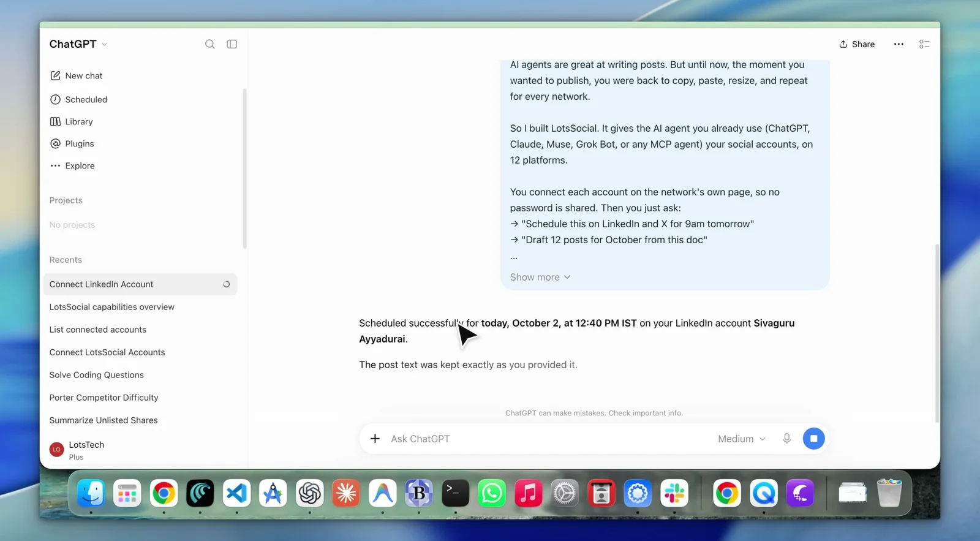Open the ChatGPT model dropdown
Screen dimensions: 980x541
coord(78,44)
